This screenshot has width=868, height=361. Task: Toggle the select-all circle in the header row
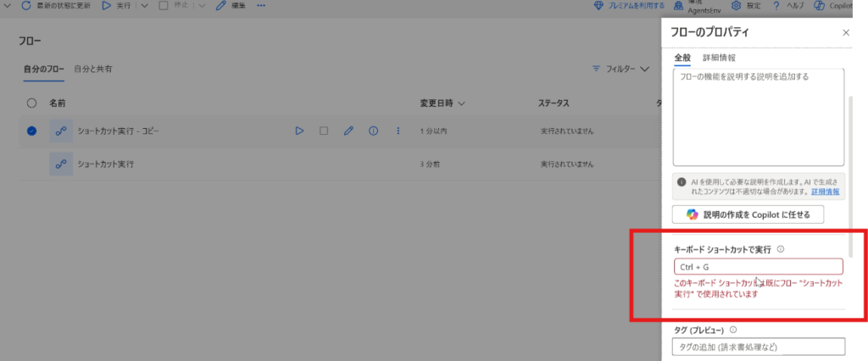[x=32, y=103]
